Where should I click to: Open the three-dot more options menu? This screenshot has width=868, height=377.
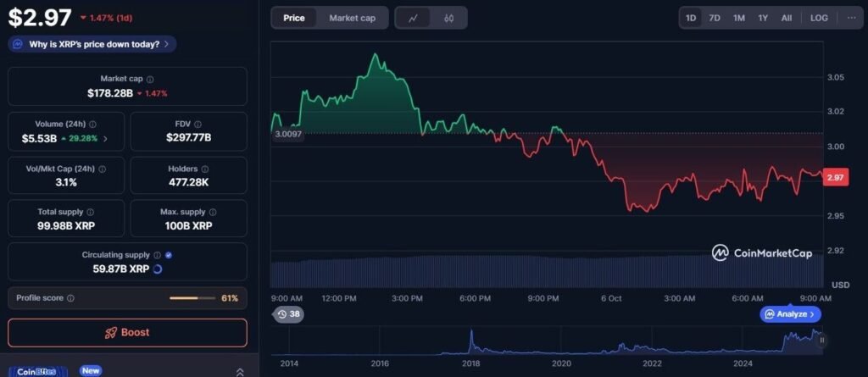click(851, 18)
